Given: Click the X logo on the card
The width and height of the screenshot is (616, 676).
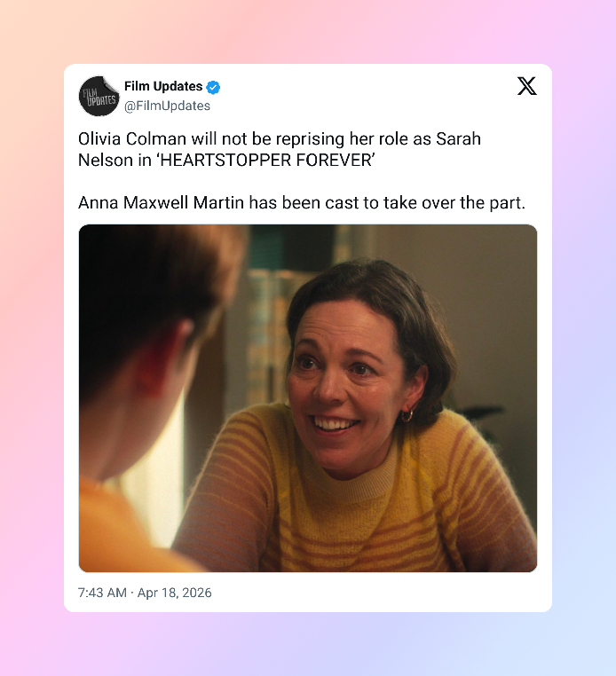Looking at the screenshot, I should click(x=526, y=86).
